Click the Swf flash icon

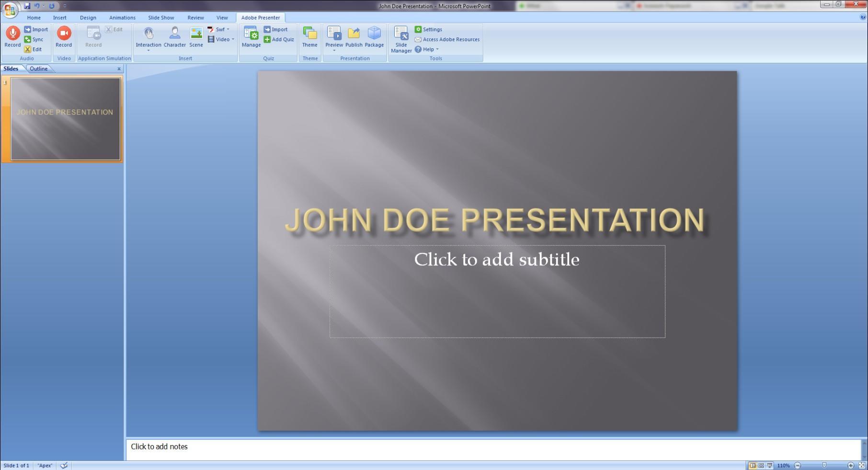click(x=210, y=29)
